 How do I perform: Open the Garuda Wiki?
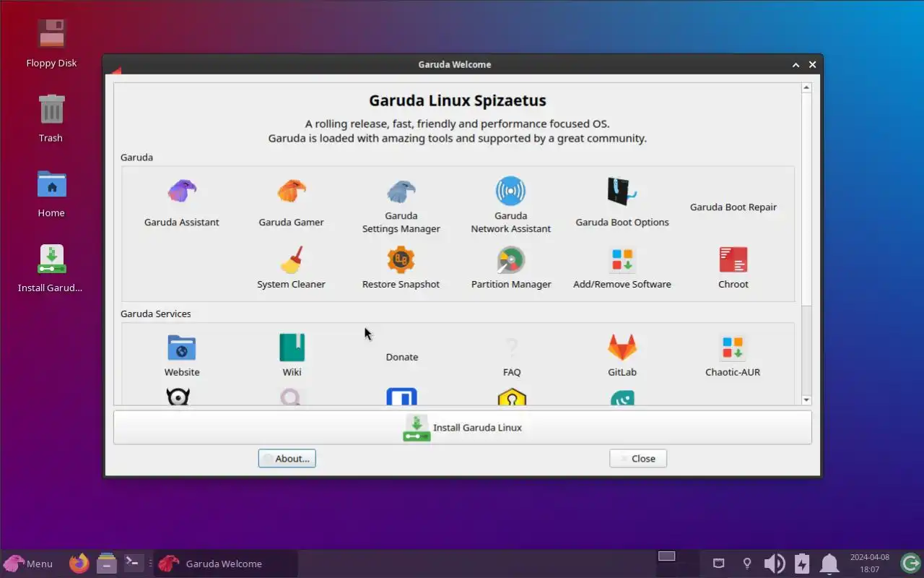pyautogui.click(x=292, y=355)
